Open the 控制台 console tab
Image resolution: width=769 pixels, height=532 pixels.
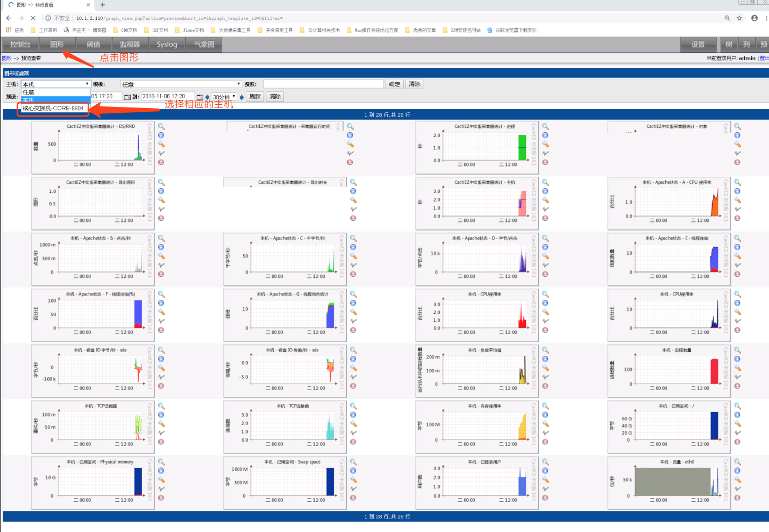[20, 45]
